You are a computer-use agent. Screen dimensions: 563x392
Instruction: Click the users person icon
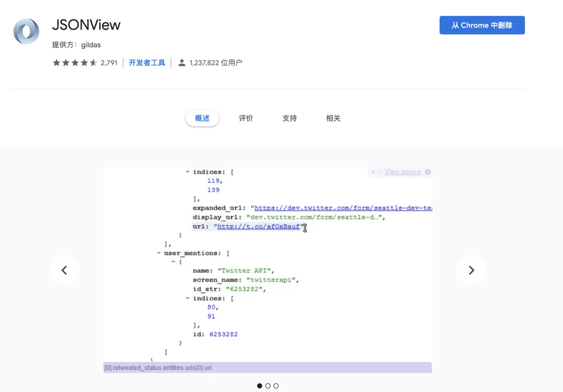click(x=182, y=63)
